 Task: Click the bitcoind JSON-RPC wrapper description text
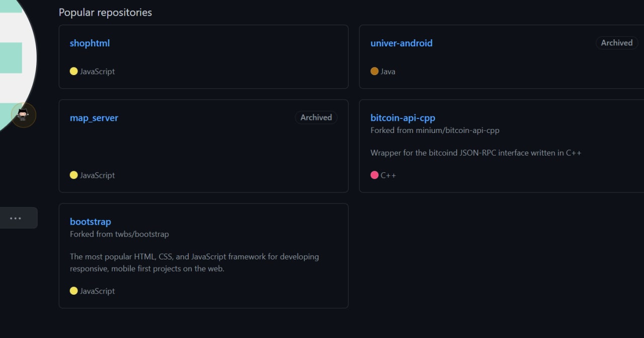tap(475, 153)
